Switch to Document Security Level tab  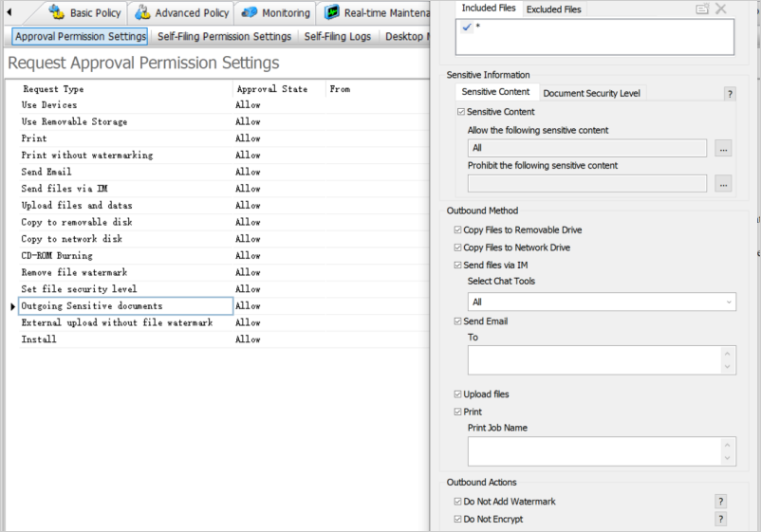[591, 93]
